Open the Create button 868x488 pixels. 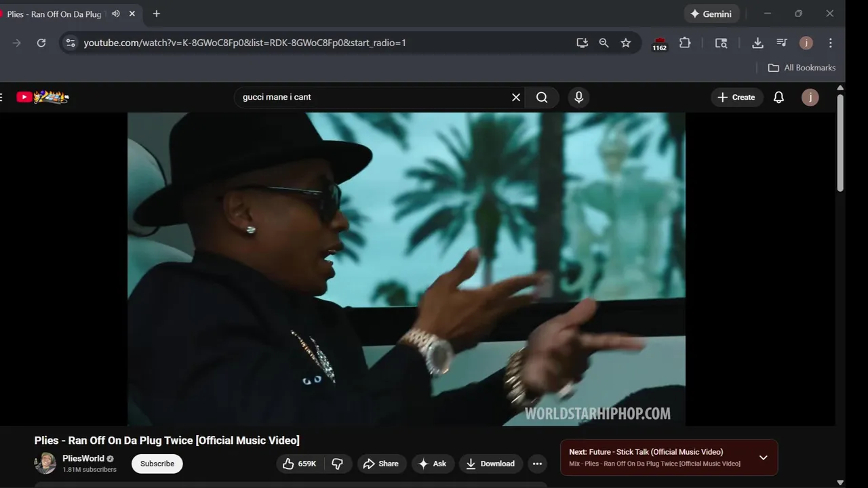pyautogui.click(x=736, y=97)
